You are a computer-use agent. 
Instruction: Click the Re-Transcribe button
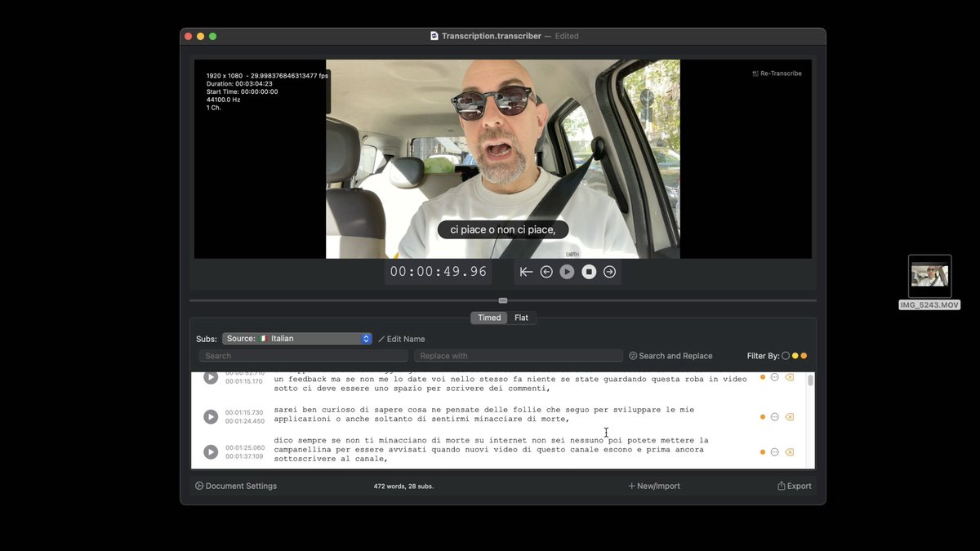[777, 73]
